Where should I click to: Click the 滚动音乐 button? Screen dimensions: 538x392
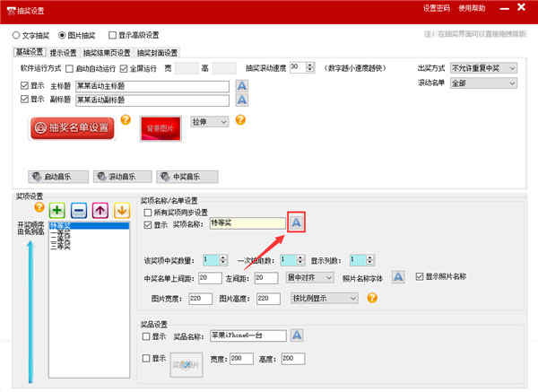click(123, 177)
